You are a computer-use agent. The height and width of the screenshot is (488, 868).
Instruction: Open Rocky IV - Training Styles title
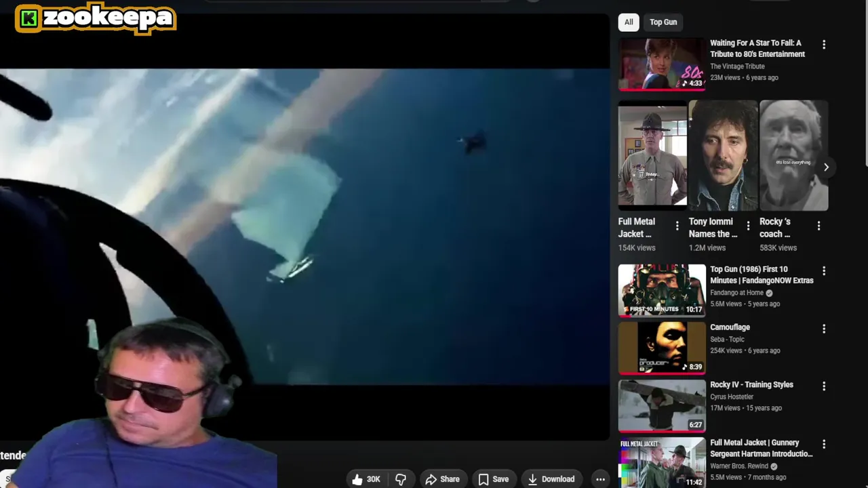click(x=751, y=385)
